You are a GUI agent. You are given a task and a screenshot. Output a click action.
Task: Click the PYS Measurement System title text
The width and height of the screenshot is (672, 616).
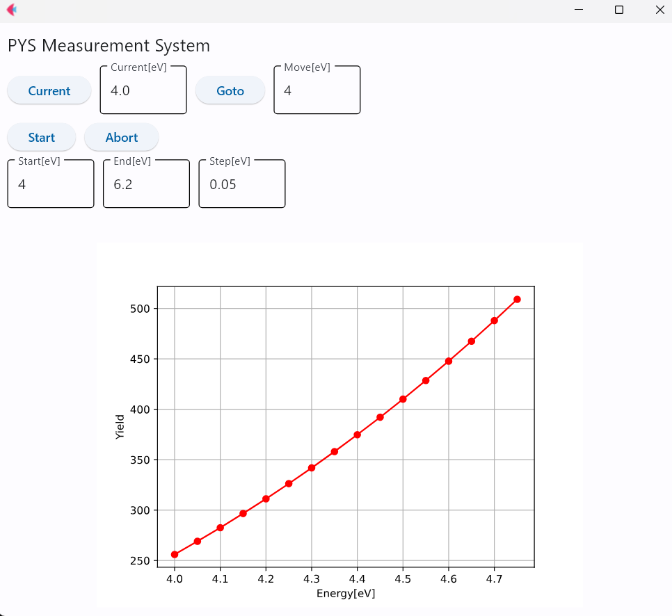point(109,46)
